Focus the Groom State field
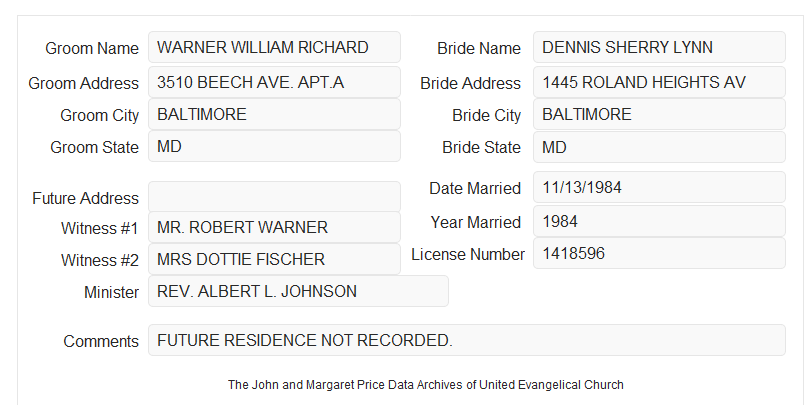Image resolution: width=805 pixels, height=405 pixels. (274, 146)
